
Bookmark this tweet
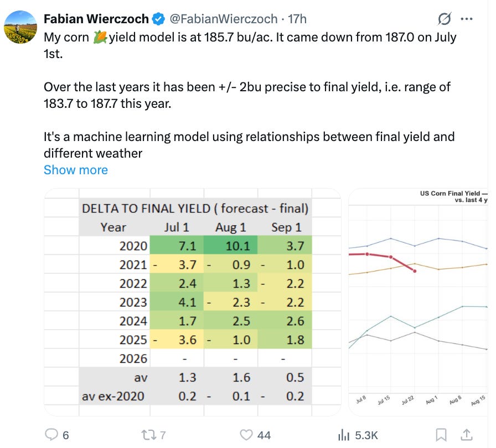click(441, 435)
